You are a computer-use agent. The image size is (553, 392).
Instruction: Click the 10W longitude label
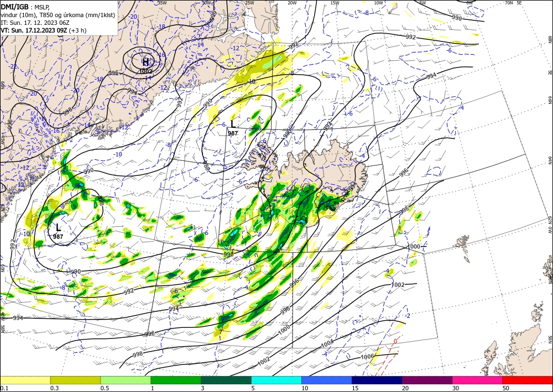[378, 3]
